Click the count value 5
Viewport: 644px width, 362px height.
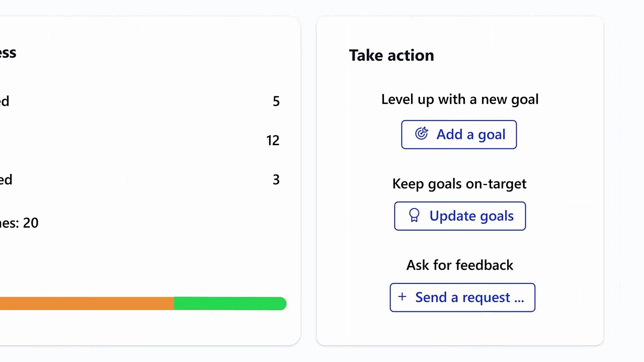click(x=276, y=102)
